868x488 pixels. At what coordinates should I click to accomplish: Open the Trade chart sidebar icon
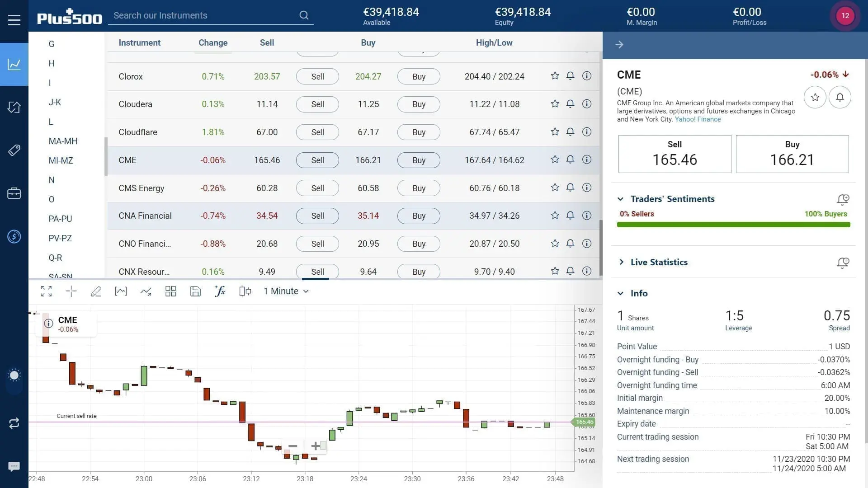[14, 64]
